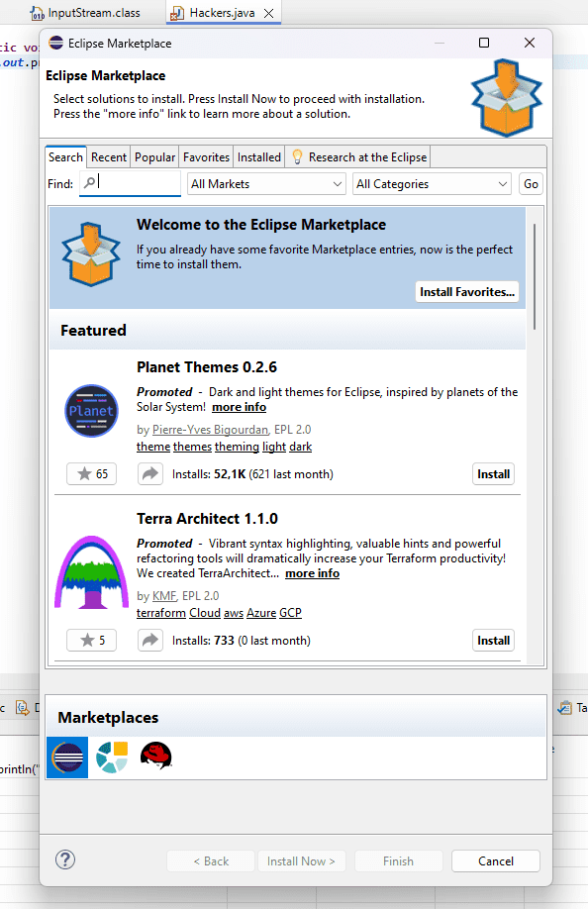588x909 pixels.
Task: Click the 'themes' tag link
Action: point(192,447)
